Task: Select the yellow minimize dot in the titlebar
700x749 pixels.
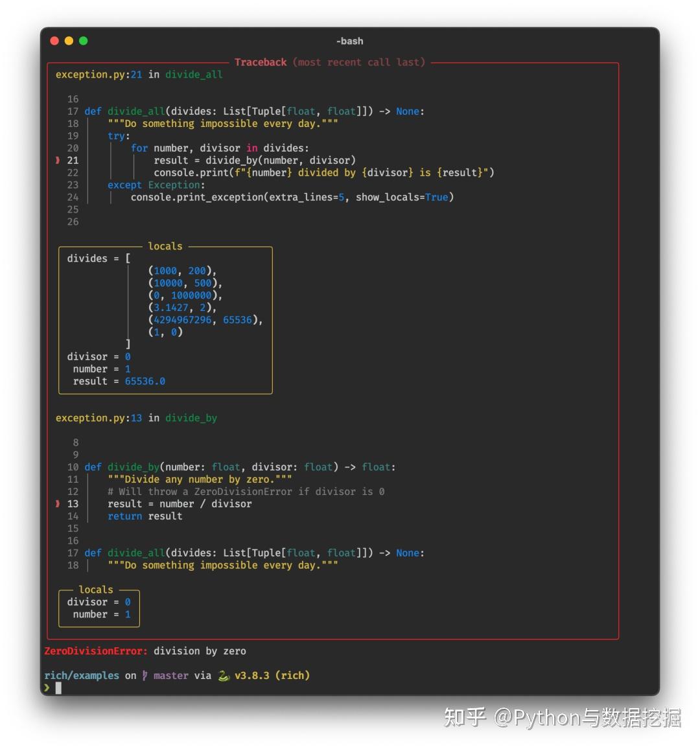Action: click(x=69, y=40)
